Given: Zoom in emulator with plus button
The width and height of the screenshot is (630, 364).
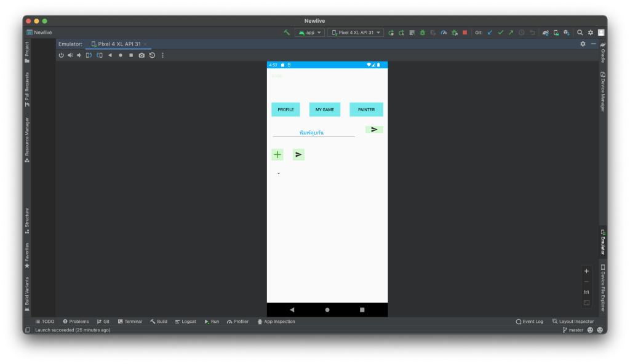Looking at the screenshot, I should click(x=586, y=271).
